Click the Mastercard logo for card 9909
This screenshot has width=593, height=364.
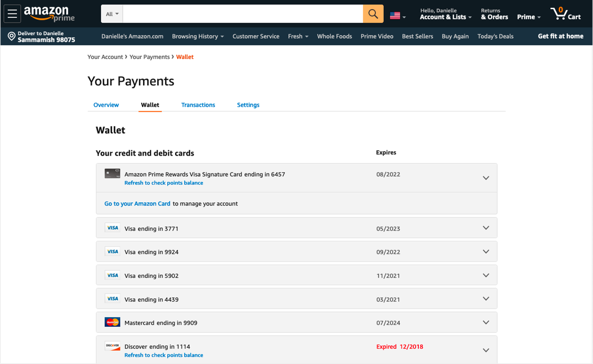112,322
